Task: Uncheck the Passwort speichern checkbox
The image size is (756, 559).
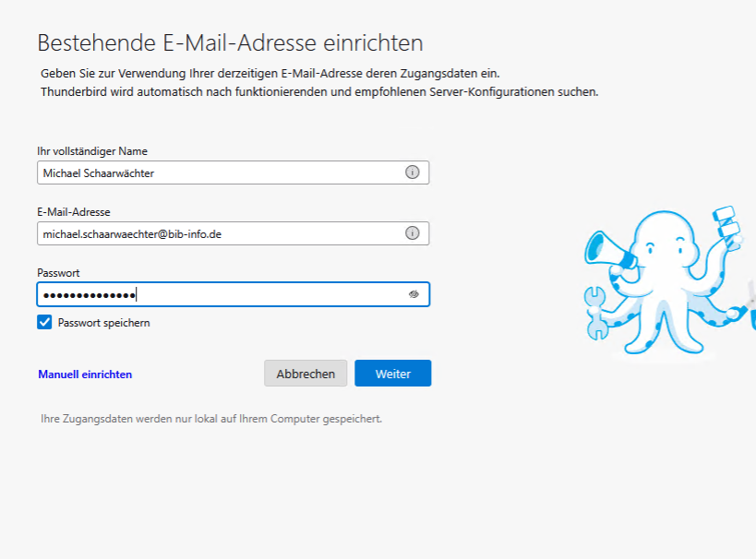Action: pos(44,322)
